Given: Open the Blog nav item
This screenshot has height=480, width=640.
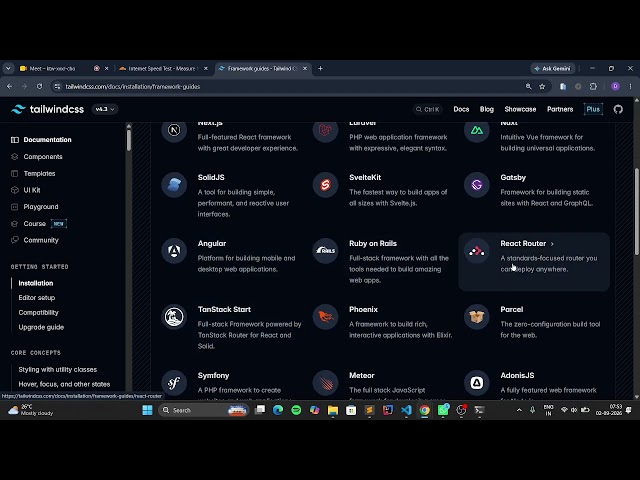Looking at the screenshot, I should coord(487,109).
